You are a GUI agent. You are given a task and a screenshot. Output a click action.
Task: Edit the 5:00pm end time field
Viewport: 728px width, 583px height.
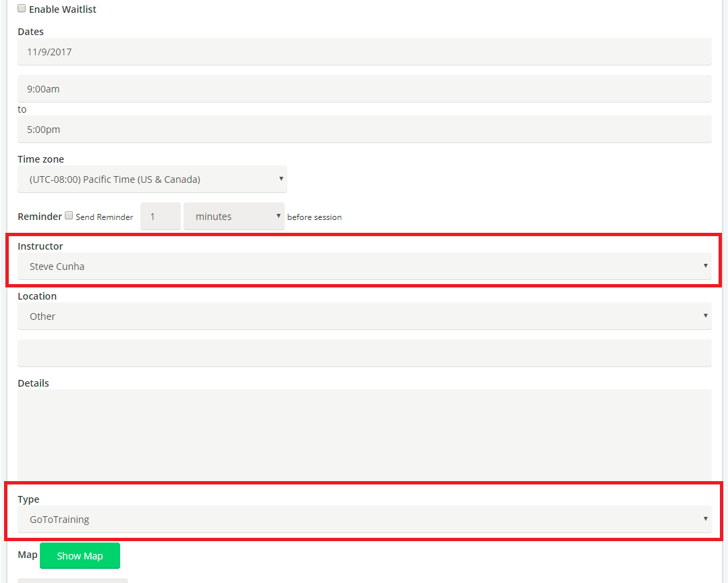(x=364, y=129)
